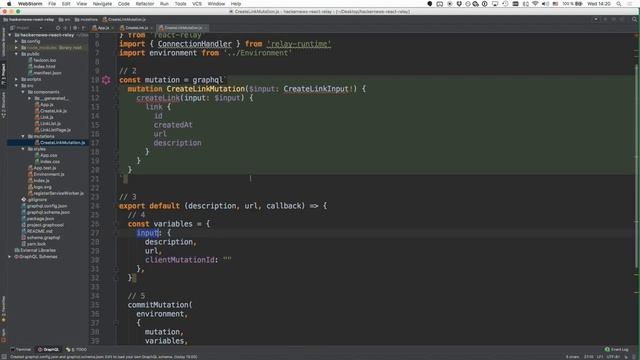This screenshot has width=640, height=360.
Task: Select favicon.ico in the project tree
Action: (42, 60)
